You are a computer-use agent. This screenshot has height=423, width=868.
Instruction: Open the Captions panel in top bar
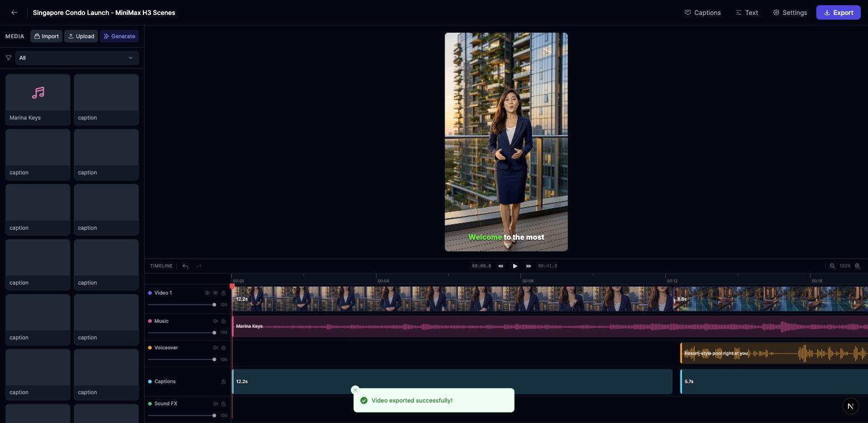click(x=702, y=12)
